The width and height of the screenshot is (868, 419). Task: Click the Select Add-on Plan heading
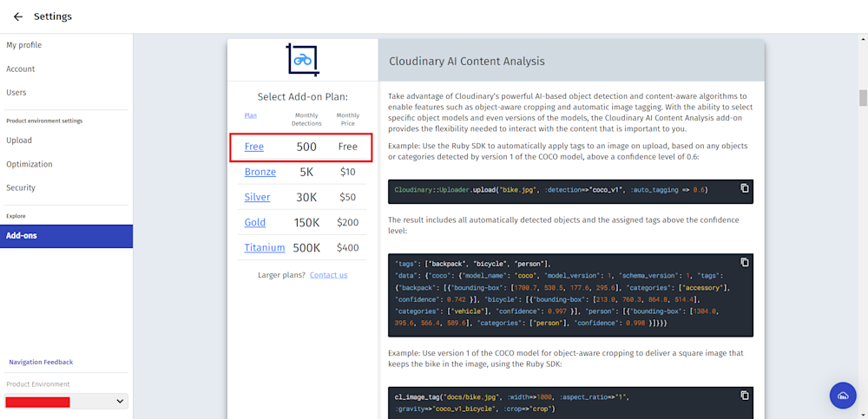(x=302, y=97)
